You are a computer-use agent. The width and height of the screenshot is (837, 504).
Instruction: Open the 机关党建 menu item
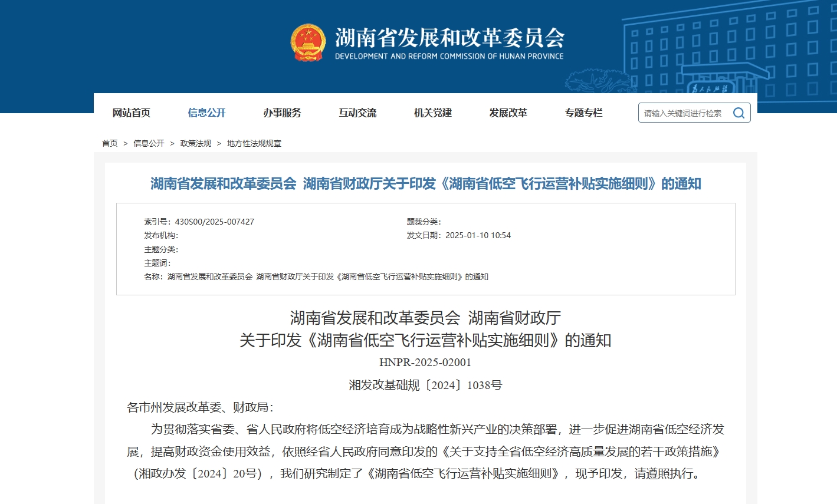pos(433,113)
